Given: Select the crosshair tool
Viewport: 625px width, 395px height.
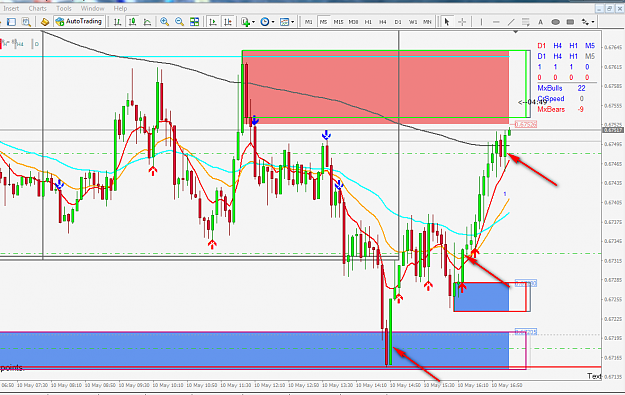Looking at the screenshot, I should (462, 22).
